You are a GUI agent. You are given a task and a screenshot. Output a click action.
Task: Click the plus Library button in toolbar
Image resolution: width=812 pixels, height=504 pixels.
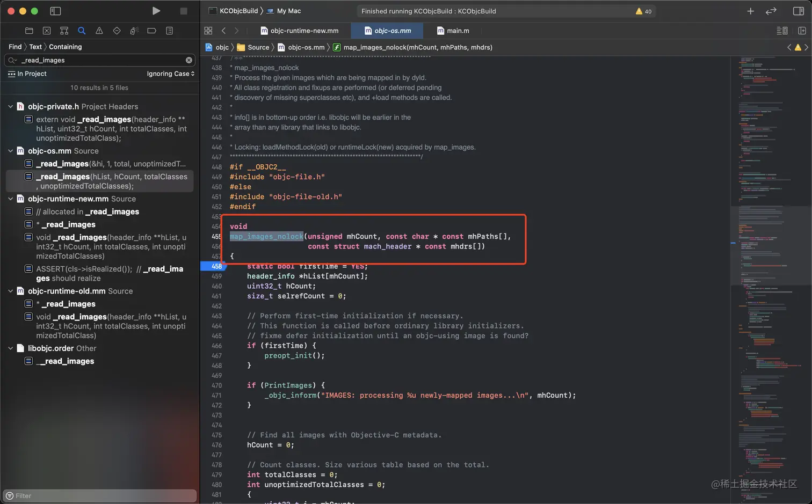click(x=750, y=11)
